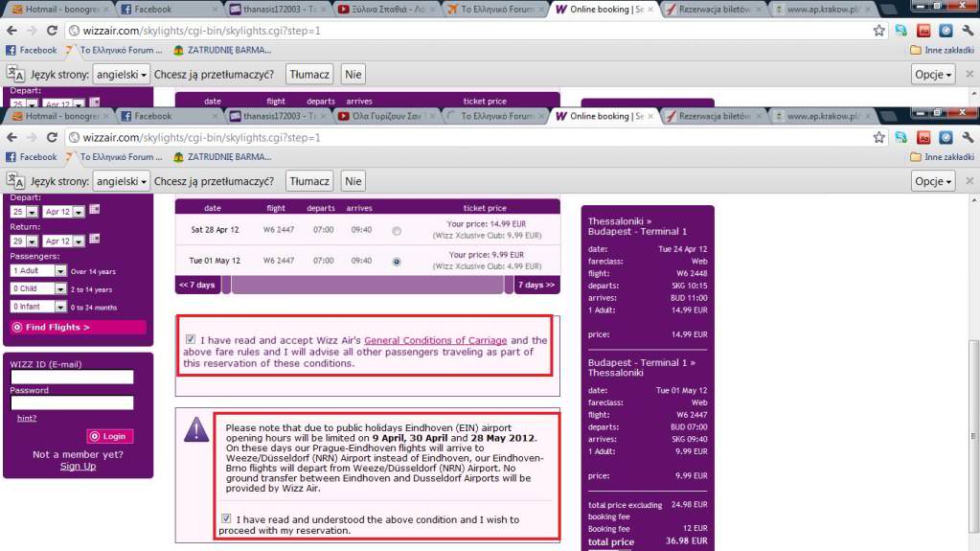Open the Return month dropdown showing Apr 12
The image size is (980, 551).
coord(64,241)
